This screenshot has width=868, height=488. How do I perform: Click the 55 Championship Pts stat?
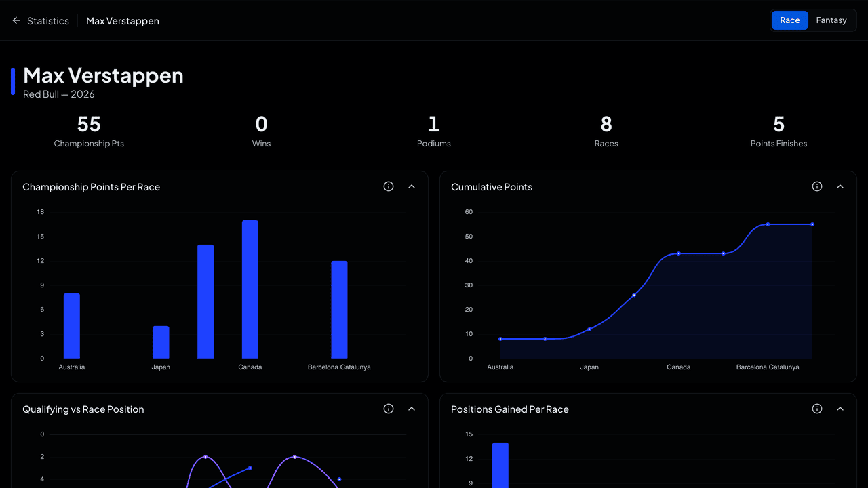point(89,131)
